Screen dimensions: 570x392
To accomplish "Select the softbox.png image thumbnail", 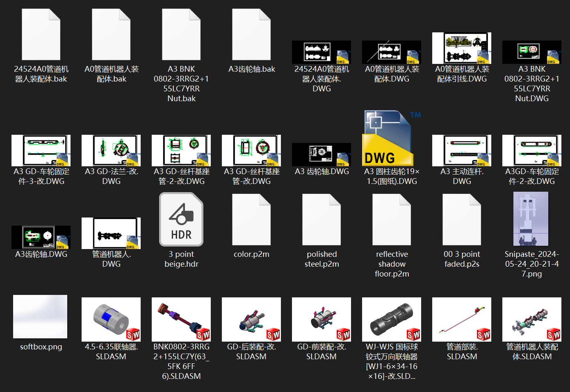I will pos(40,317).
